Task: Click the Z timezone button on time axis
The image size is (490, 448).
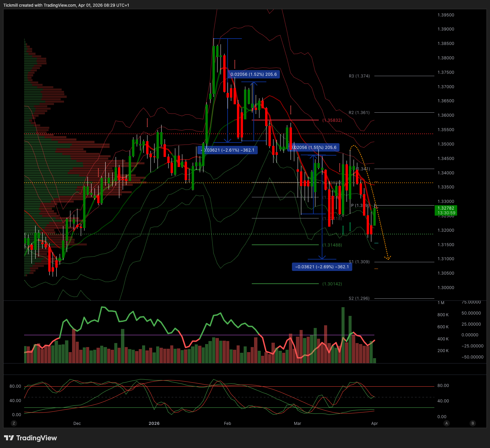Action: 14,423
